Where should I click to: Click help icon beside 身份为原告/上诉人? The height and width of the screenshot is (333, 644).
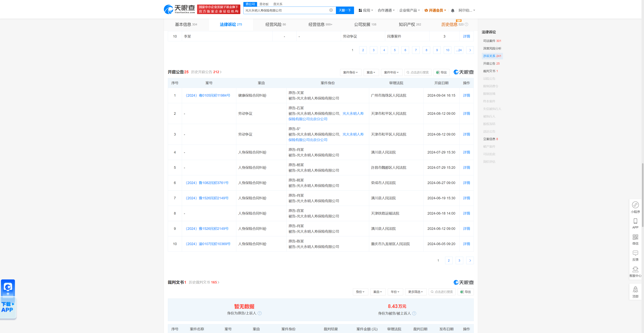(x=259, y=313)
